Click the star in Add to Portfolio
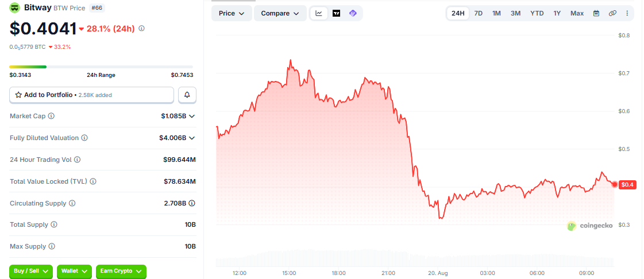 point(18,95)
